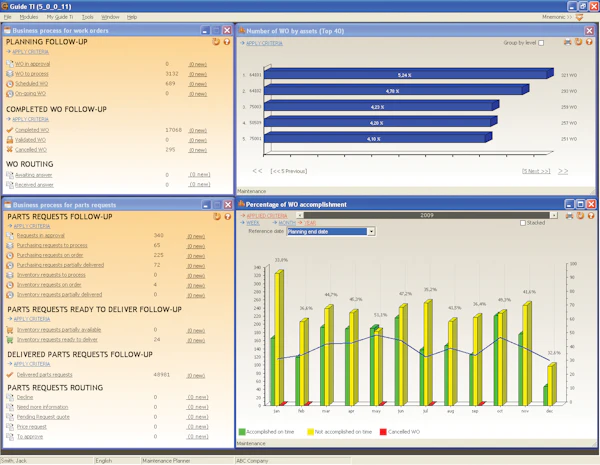Image resolution: width=600 pixels, height=465 pixels.
Task: Refresh the Parts Requests Follow-Up panel
Action: [217, 217]
